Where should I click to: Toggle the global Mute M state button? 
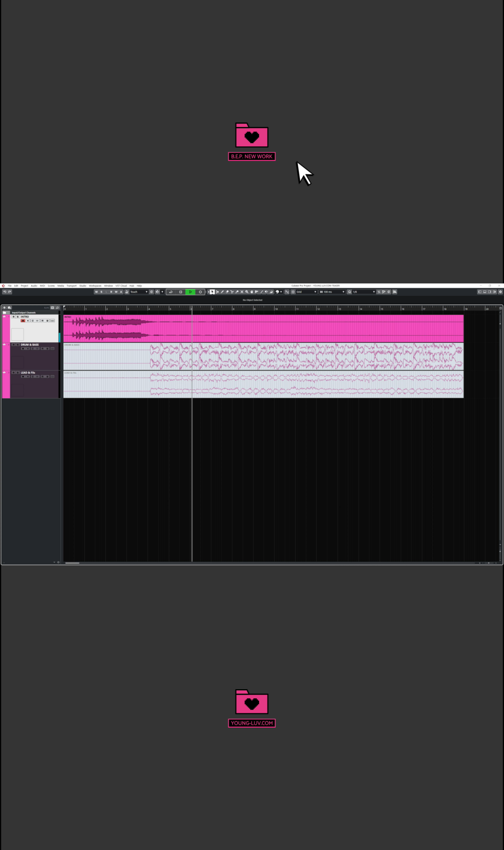click(96, 292)
